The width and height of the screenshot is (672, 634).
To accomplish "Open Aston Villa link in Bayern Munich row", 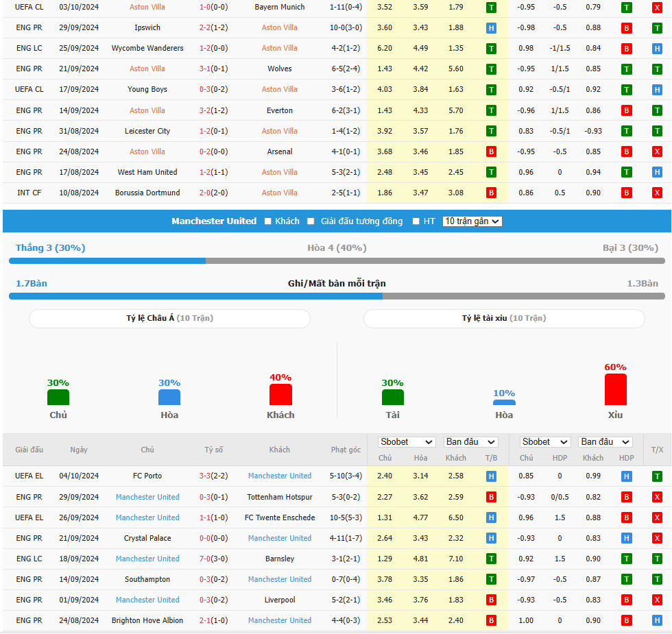I will click(147, 7).
